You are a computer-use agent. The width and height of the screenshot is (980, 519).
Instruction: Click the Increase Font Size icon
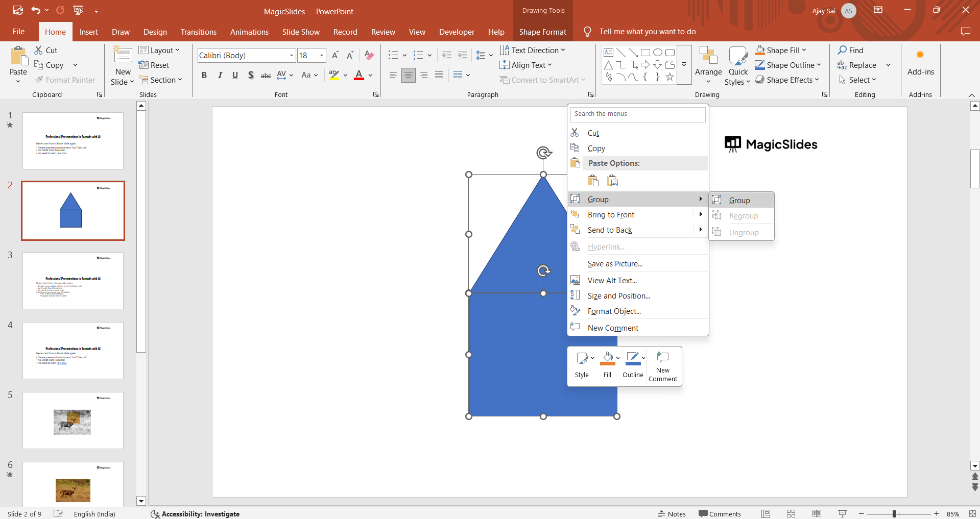point(335,56)
